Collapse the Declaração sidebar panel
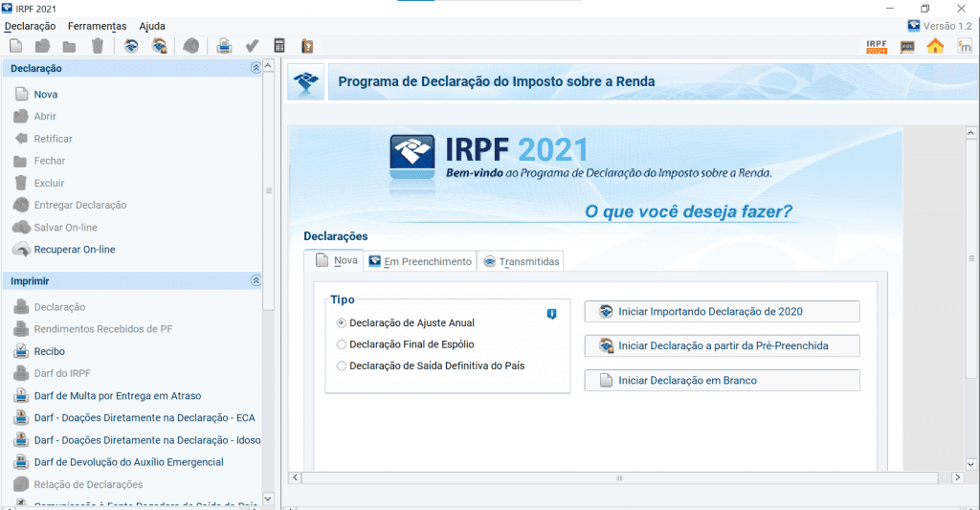 (x=256, y=68)
